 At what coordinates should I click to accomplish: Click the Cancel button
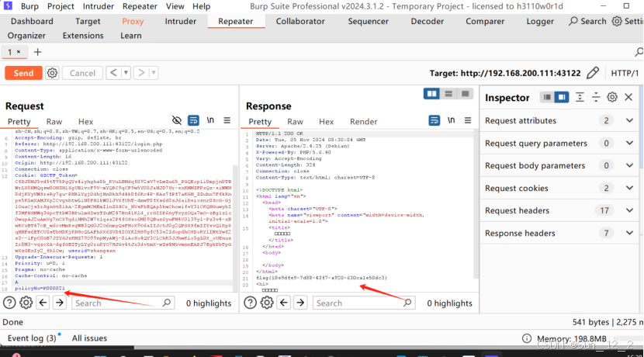82,73
